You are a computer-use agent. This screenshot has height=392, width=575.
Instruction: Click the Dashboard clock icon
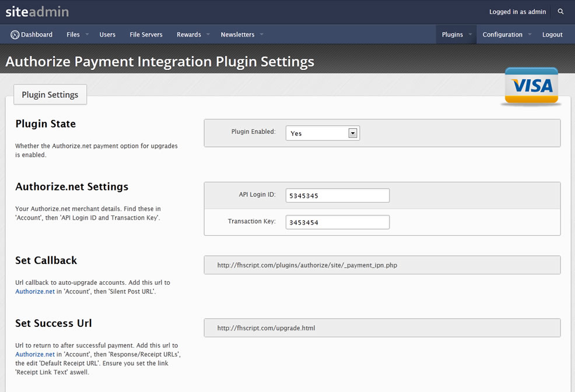[x=15, y=35]
